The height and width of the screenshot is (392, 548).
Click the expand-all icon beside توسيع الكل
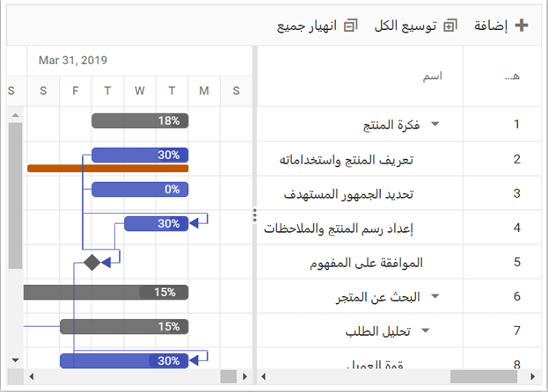(x=450, y=25)
